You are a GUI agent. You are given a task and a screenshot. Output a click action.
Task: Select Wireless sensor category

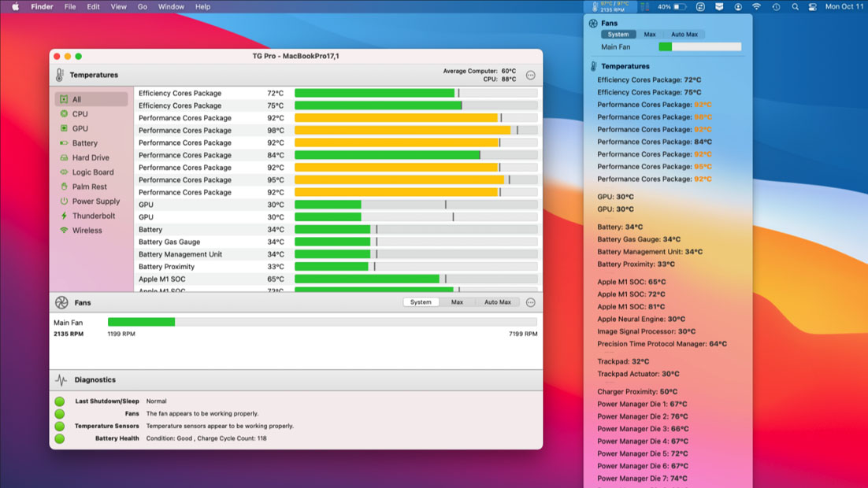click(87, 231)
